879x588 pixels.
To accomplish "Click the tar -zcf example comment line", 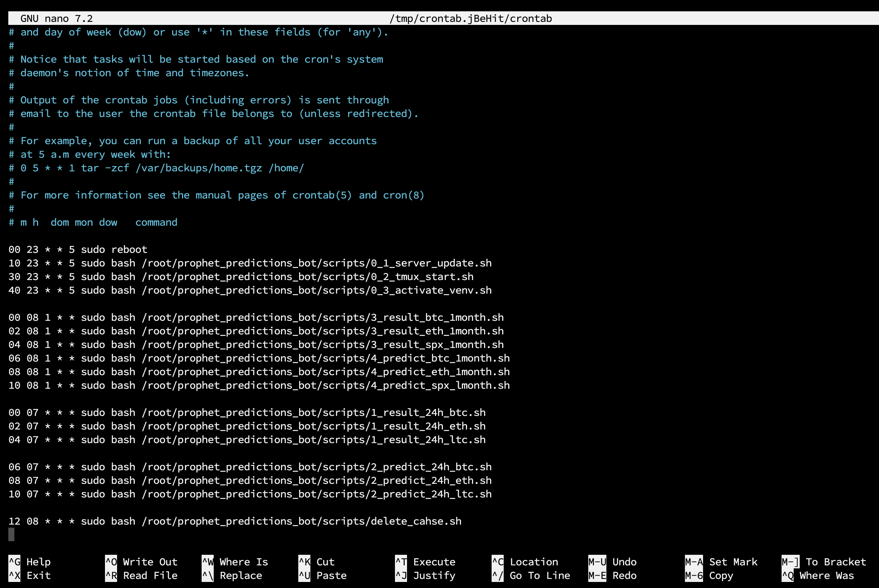I will point(156,168).
